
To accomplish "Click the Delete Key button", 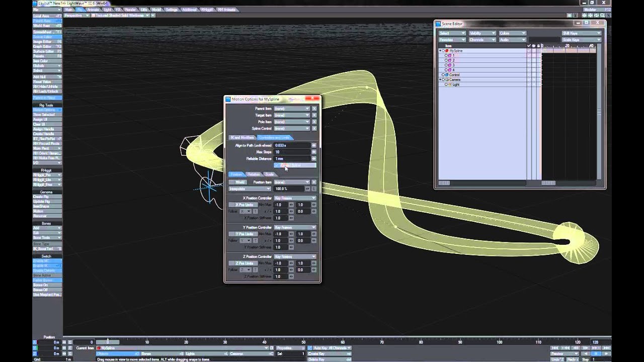I will (329, 359).
